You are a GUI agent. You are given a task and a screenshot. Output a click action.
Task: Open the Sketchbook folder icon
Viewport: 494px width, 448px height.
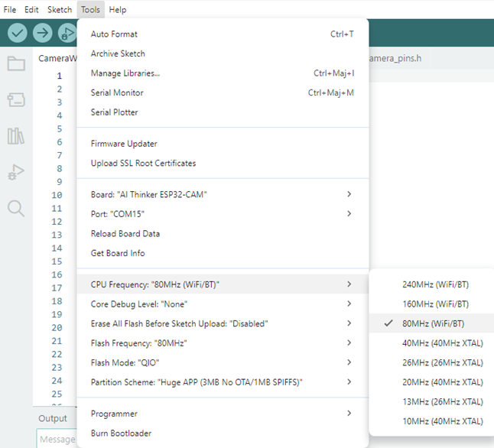click(x=16, y=63)
